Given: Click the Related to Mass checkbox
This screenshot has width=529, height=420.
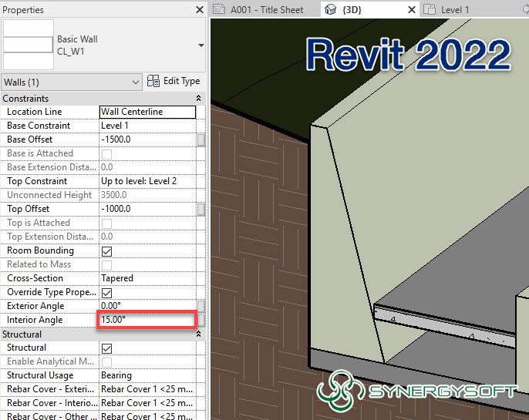Looking at the screenshot, I should [x=106, y=265].
